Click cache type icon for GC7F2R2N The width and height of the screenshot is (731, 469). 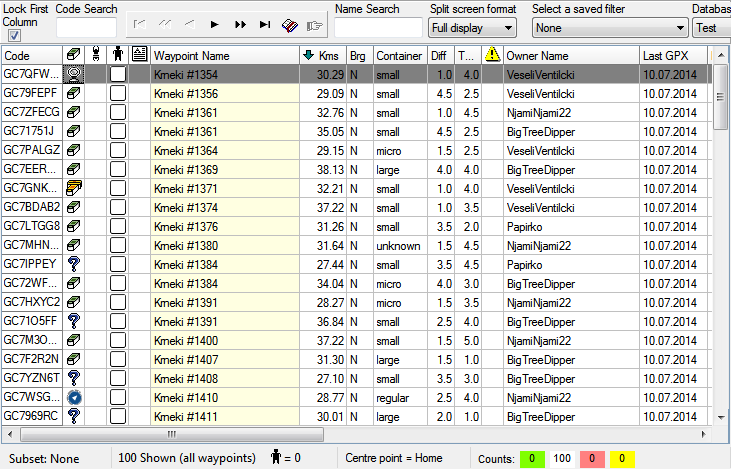coord(74,359)
